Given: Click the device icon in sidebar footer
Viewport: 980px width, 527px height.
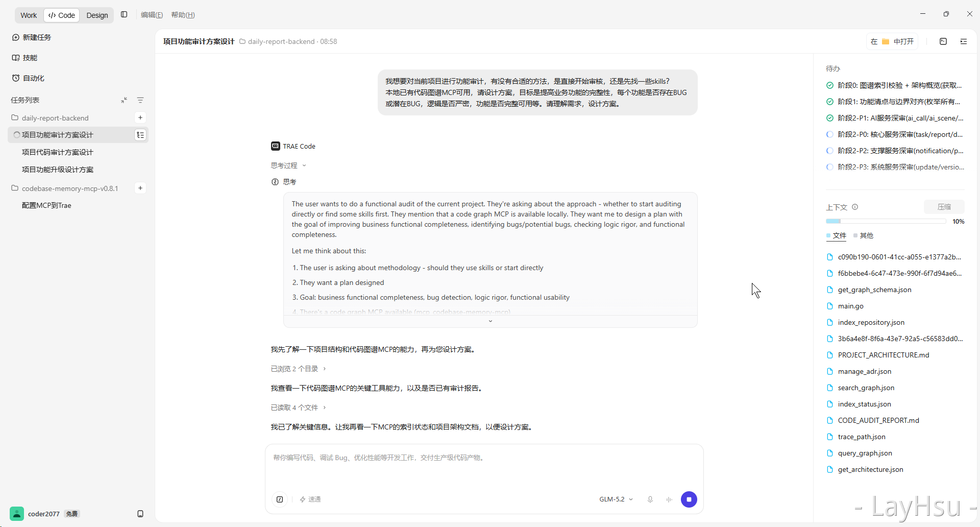Looking at the screenshot, I should 140,514.
